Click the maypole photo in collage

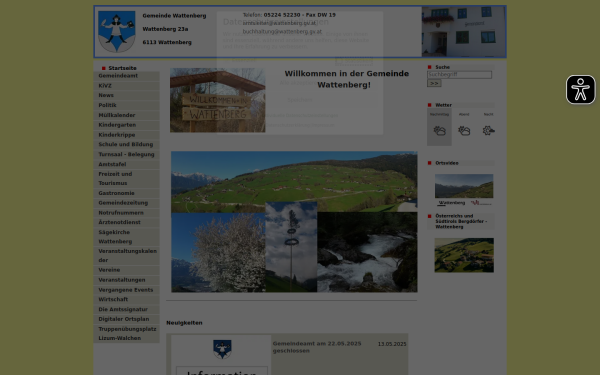pos(291,247)
